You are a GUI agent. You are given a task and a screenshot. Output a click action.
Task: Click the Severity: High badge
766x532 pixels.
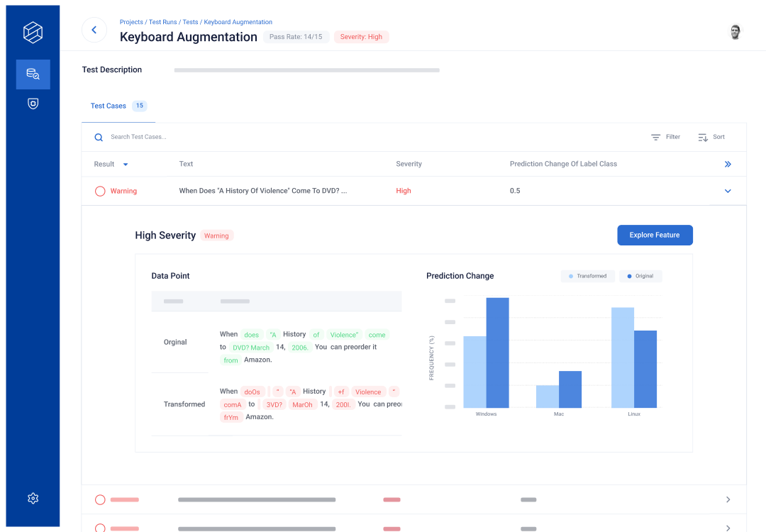click(362, 37)
